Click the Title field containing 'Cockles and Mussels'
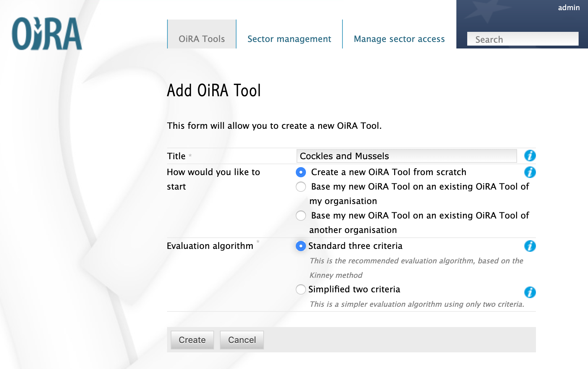The width and height of the screenshot is (588, 369). pyautogui.click(x=406, y=156)
